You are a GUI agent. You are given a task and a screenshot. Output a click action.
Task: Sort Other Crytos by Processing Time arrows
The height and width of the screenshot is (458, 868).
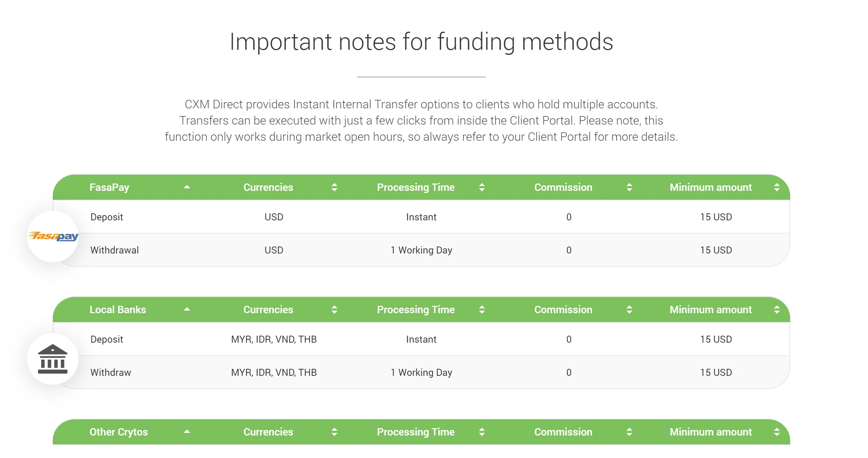(482, 432)
